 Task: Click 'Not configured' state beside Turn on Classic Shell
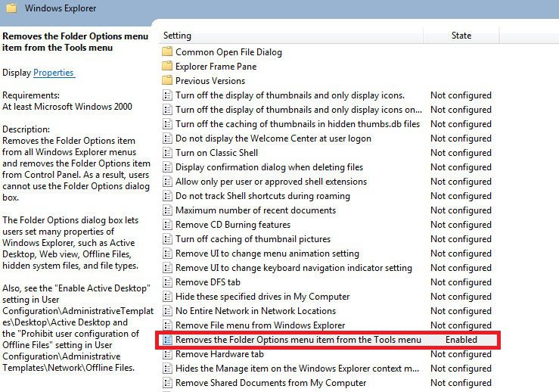coord(461,153)
